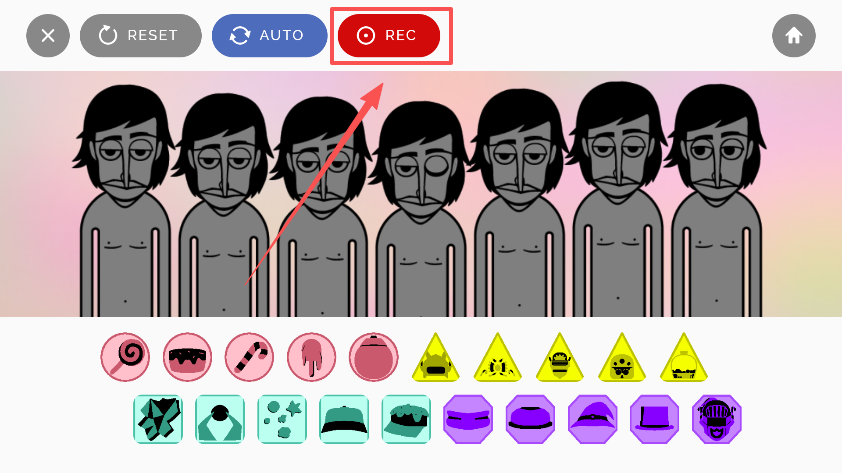Screen dimensions: 842x473
Task: Select the purple top hat icon
Action: (655, 419)
